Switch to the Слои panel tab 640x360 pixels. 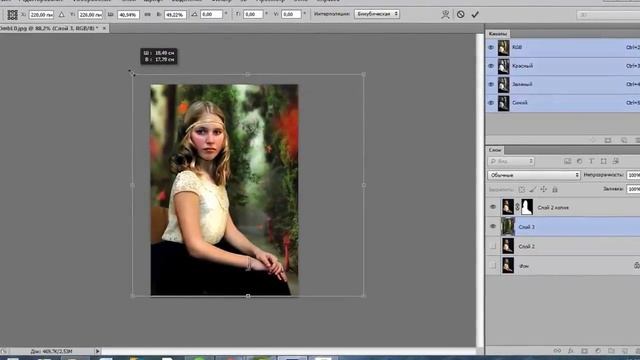495,150
